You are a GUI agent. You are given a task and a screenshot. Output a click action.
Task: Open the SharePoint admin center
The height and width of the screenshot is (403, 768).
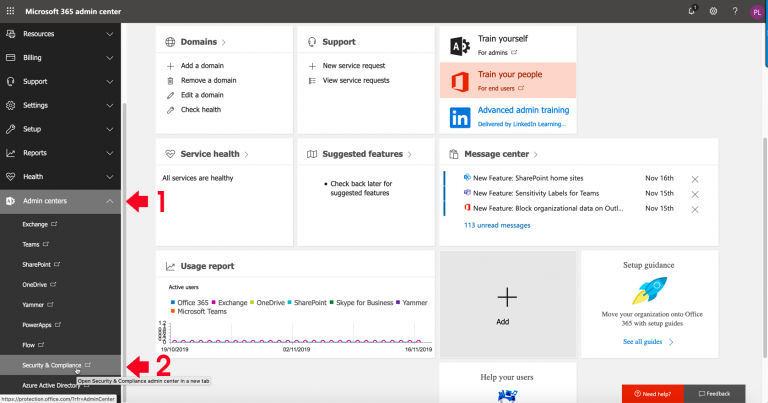pyautogui.click(x=41, y=264)
